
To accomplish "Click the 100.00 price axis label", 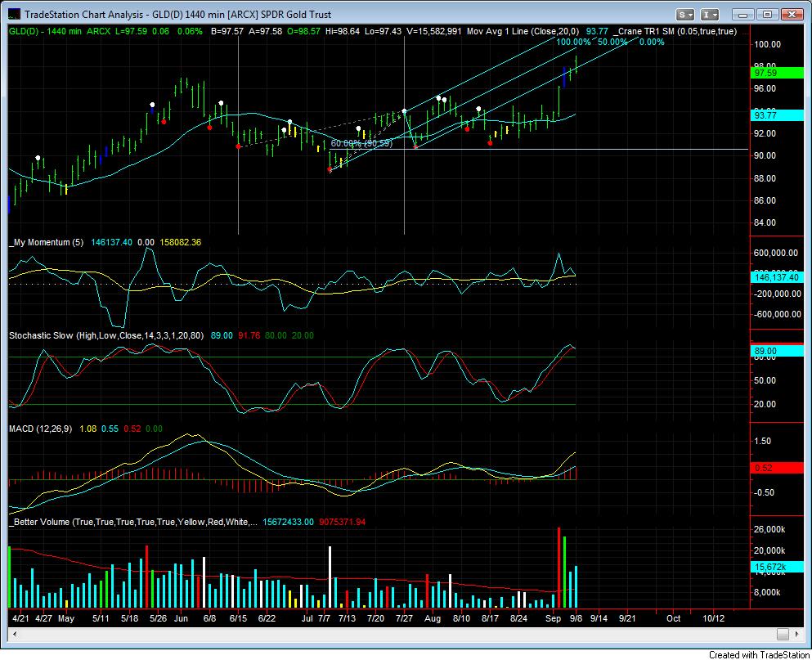I will [x=768, y=44].
